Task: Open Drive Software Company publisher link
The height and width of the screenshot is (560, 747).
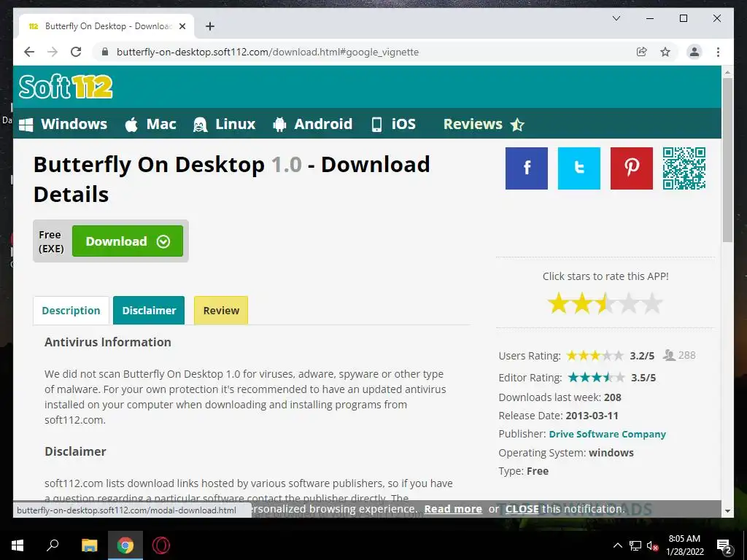Action: [608, 435]
